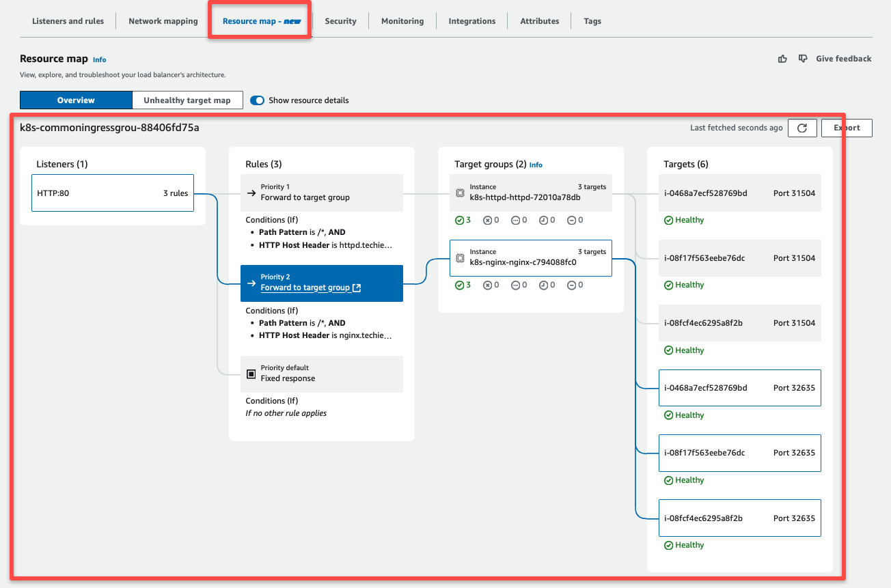The width and height of the screenshot is (891, 588).
Task: Click the Info link beside Target groups
Action: pyautogui.click(x=536, y=165)
